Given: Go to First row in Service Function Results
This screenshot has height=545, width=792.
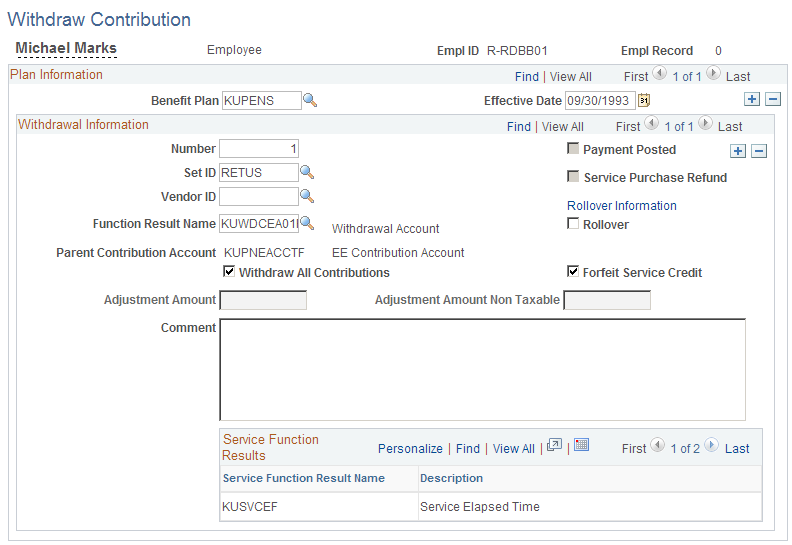Looking at the screenshot, I should pos(633,449).
